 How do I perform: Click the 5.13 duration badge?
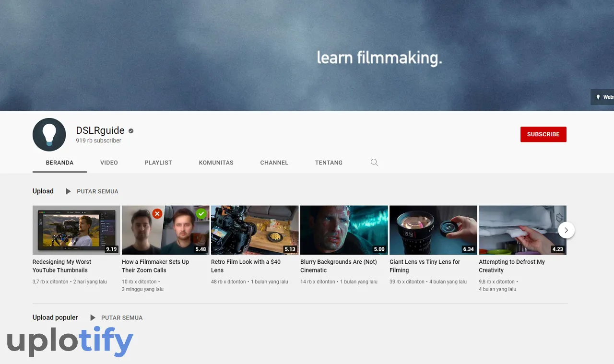(290, 249)
